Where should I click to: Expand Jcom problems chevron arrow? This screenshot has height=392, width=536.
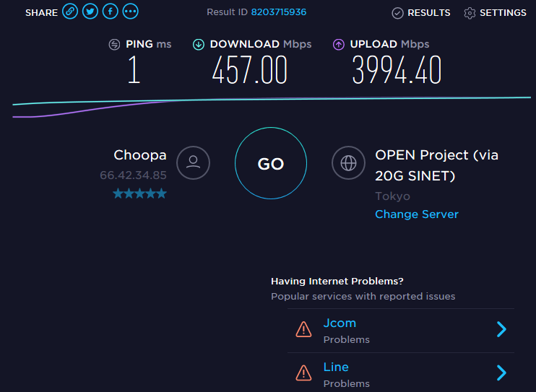pos(501,329)
